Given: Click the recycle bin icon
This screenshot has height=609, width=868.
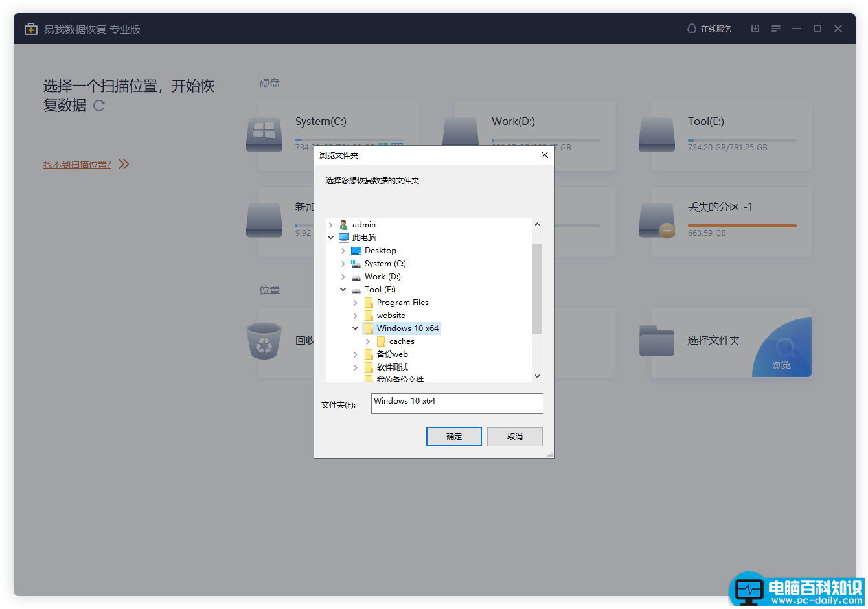Looking at the screenshot, I should coord(264,341).
